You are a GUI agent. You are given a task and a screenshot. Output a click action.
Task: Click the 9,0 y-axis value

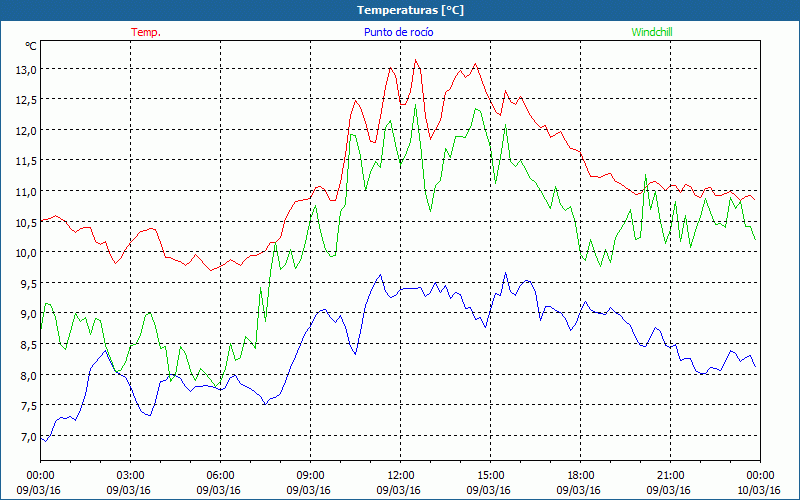[28, 314]
